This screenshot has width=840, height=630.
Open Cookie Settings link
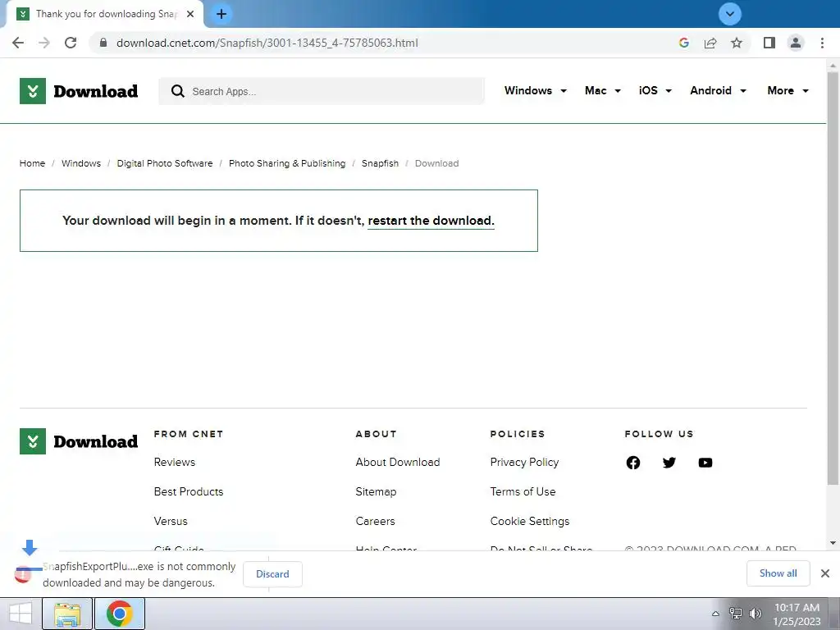click(x=529, y=521)
